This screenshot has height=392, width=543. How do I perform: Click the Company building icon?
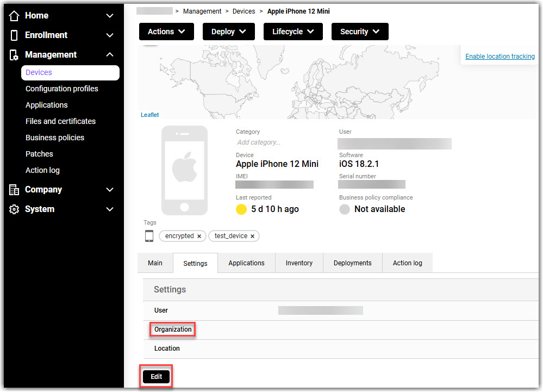pos(15,190)
